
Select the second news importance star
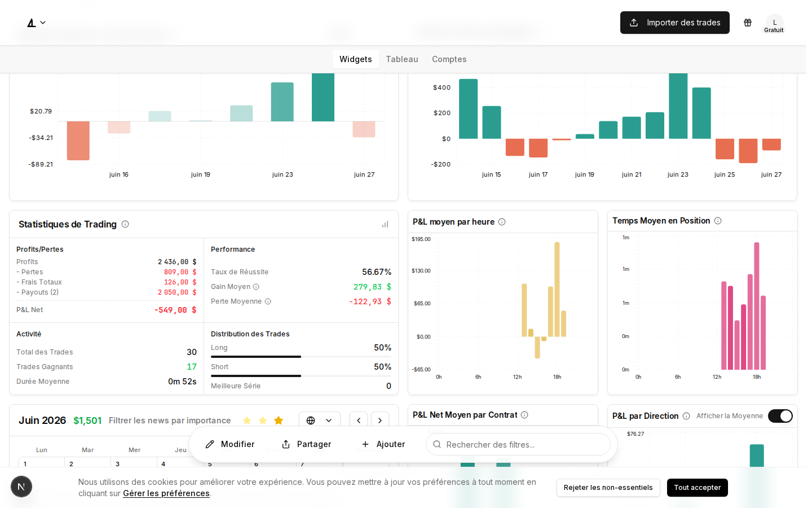coord(262,421)
